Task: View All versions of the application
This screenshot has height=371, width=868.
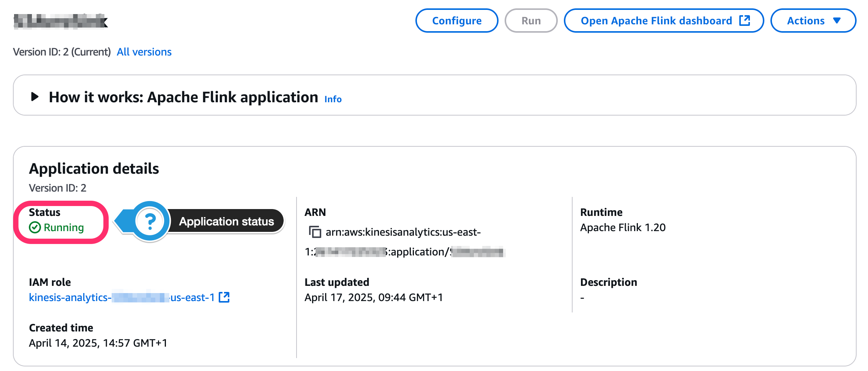Action: (144, 52)
